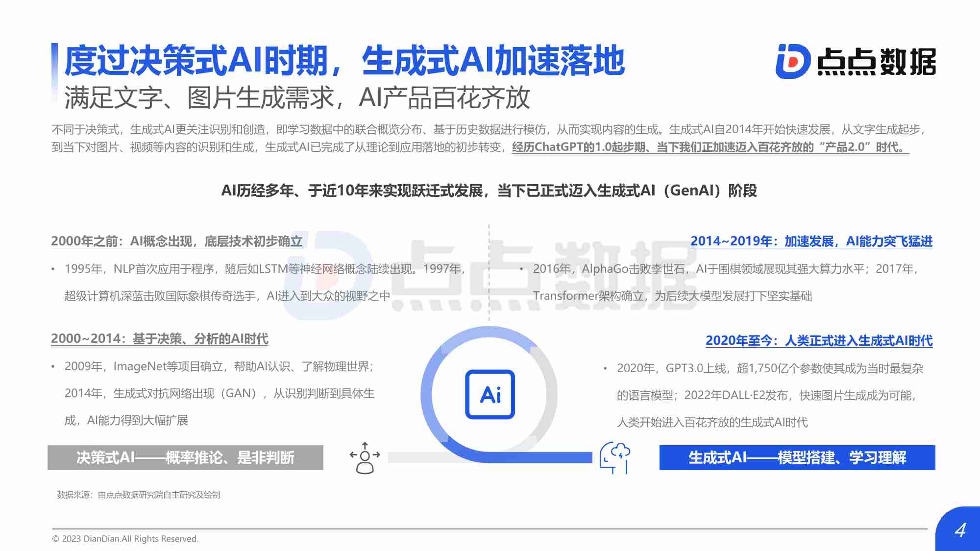Click the bullet text starting 2009年，ImageNet等项目确立
This screenshot has height=551, width=980.
pyautogui.click(x=219, y=366)
